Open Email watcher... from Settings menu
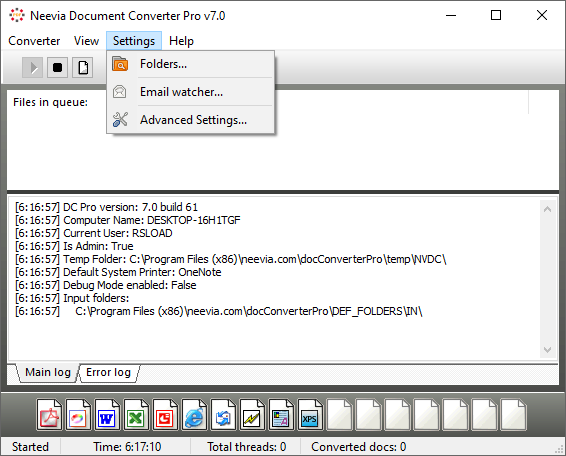 (191, 92)
